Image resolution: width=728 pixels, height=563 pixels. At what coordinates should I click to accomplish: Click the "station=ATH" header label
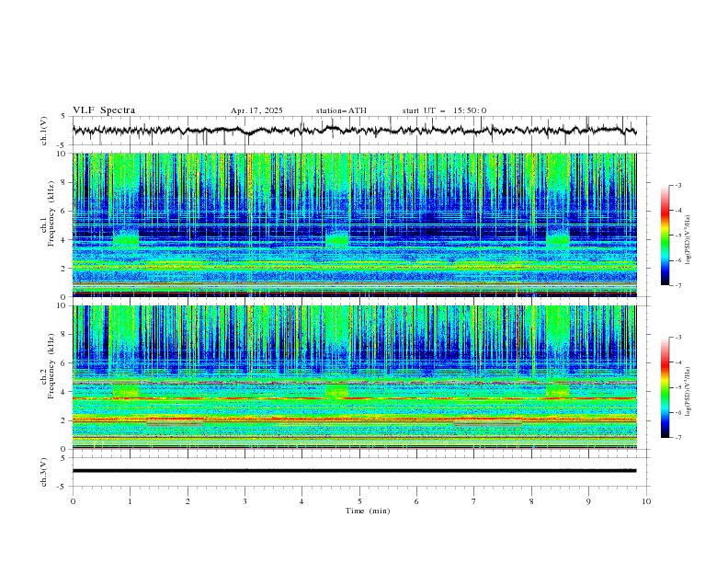coord(341,110)
